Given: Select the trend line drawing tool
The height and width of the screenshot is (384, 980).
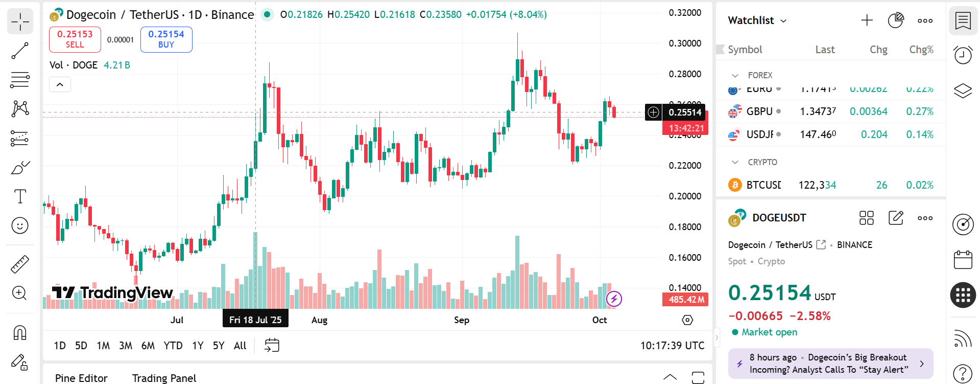Looking at the screenshot, I should pos(20,51).
